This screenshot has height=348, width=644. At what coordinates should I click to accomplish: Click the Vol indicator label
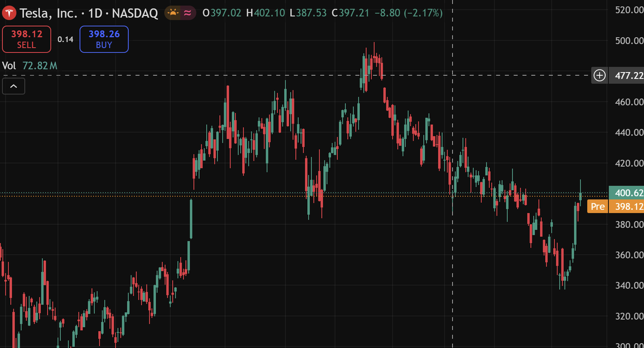[x=9, y=65]
